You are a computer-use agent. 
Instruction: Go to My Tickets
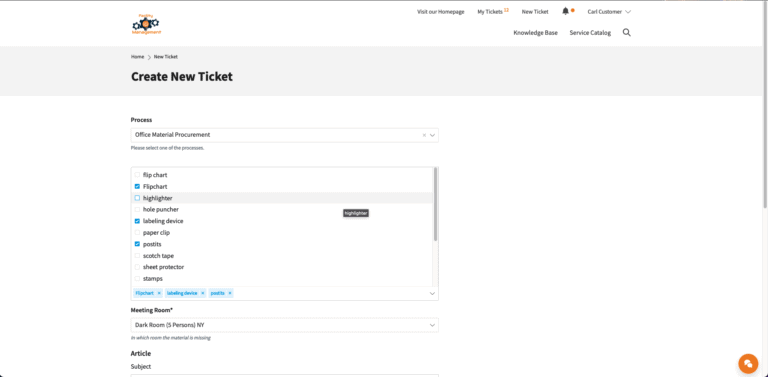point(490,12)
